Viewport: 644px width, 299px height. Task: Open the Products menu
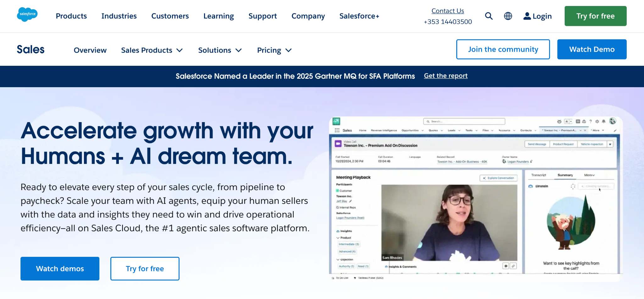71,16
